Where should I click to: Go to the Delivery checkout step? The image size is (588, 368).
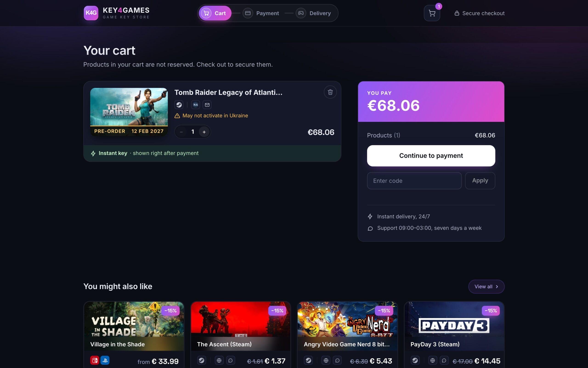coord(314,13)
